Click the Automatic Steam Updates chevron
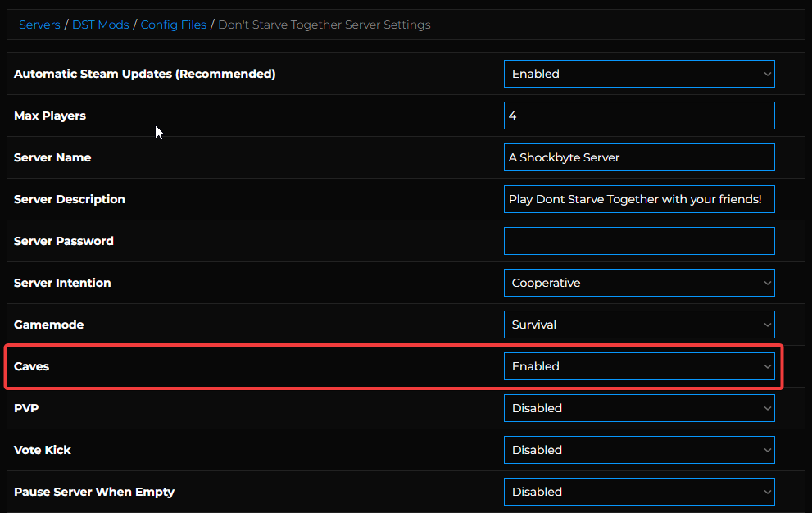The width and height of the screenshot is (812, 513). tap(767, 74)
